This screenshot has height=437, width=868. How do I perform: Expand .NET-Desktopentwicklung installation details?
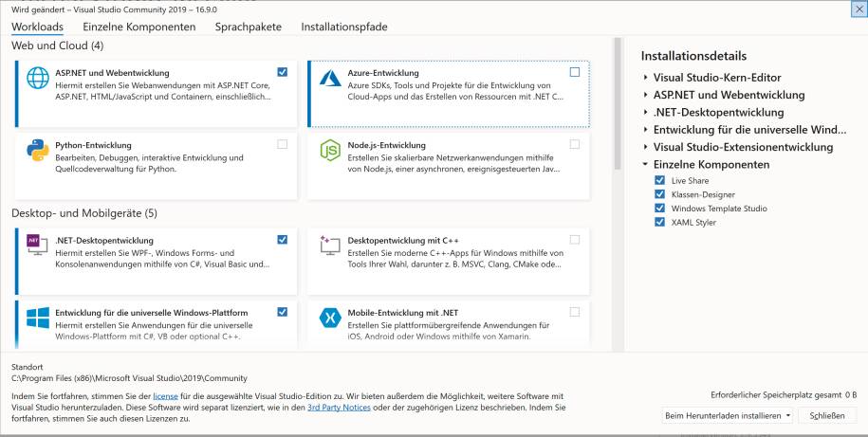645,112
